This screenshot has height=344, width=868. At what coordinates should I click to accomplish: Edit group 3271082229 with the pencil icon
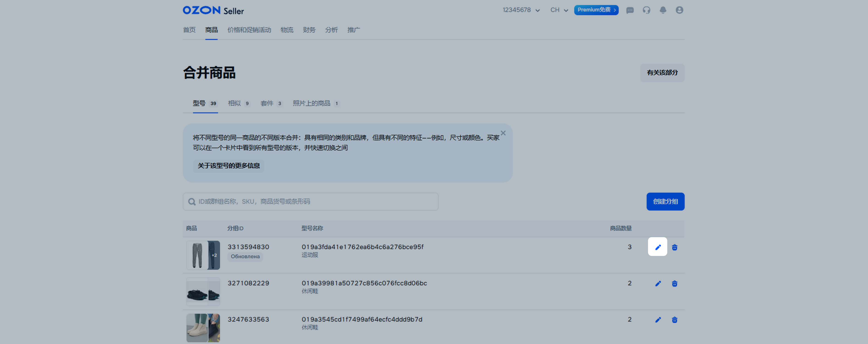pyautogui.click(x=658, y=284)
